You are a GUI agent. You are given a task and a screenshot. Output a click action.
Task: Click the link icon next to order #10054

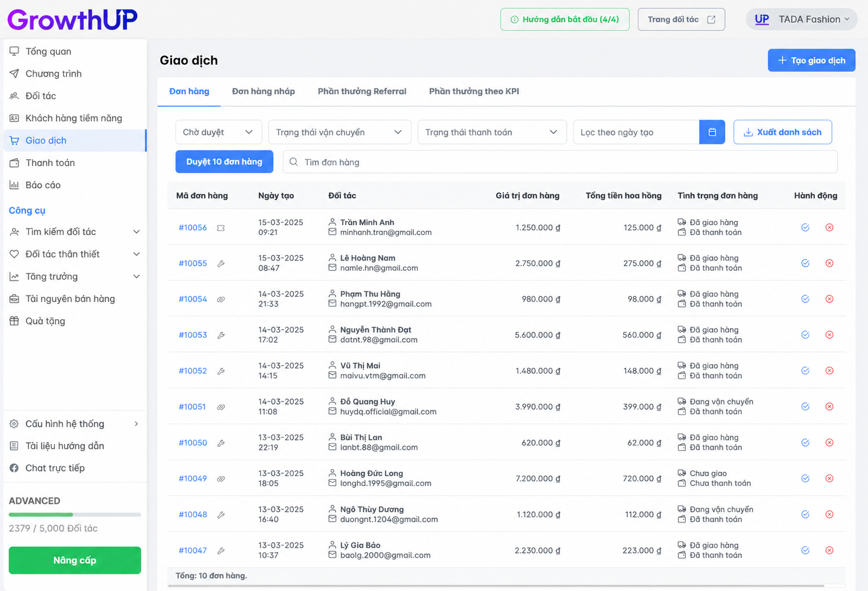[x=221, y=299]
